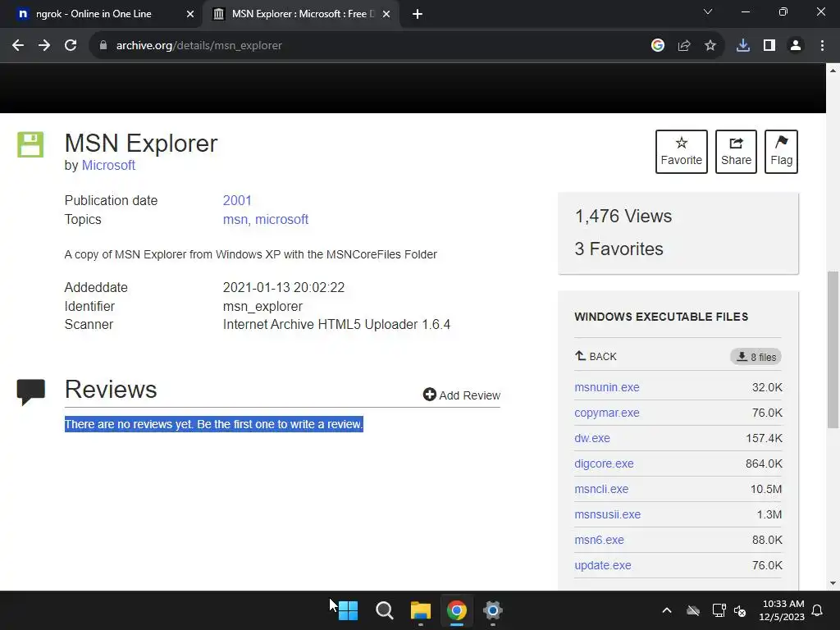Image resolution: width=840 pixels, height=630 pixels.
Task: Click the scrollbar up arrow
Action: click(x=833, y=71)
